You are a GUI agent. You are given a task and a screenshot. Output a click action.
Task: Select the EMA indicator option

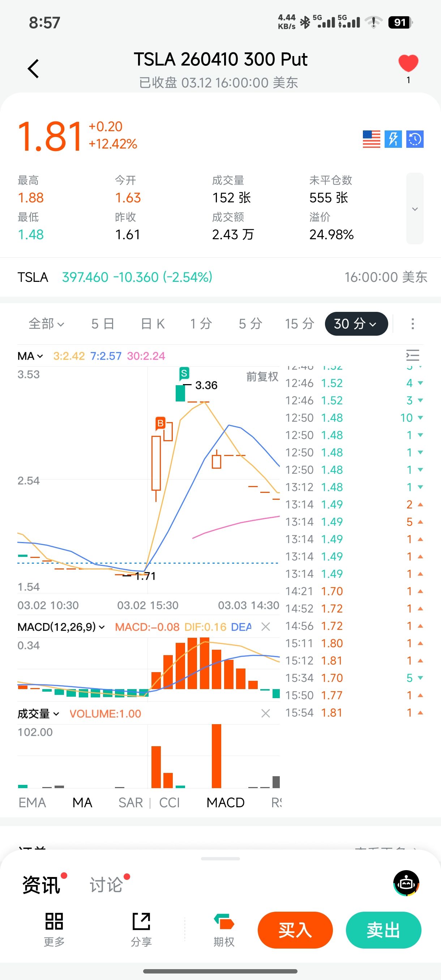[32, 802]
